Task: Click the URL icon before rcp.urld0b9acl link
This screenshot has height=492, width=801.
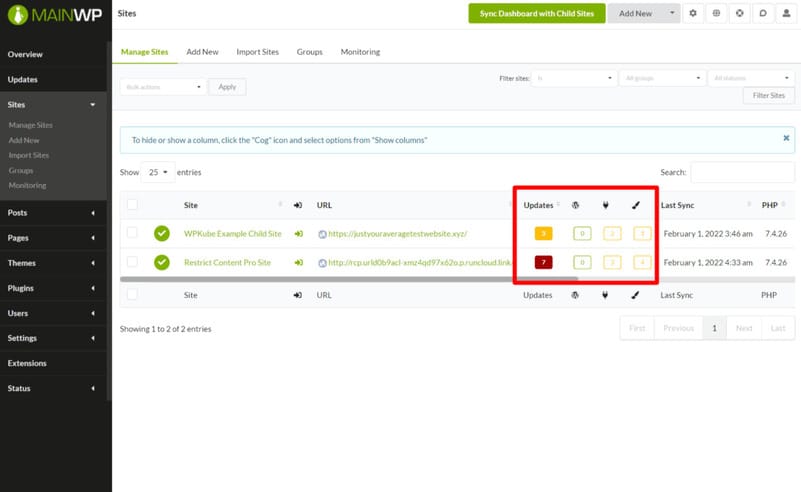Action: tap(322, 263)
